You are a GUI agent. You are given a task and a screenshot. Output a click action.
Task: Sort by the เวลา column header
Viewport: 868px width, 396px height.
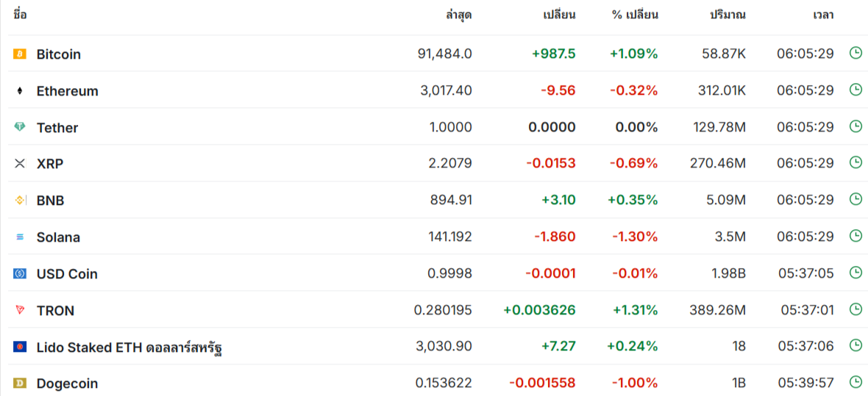823,15
